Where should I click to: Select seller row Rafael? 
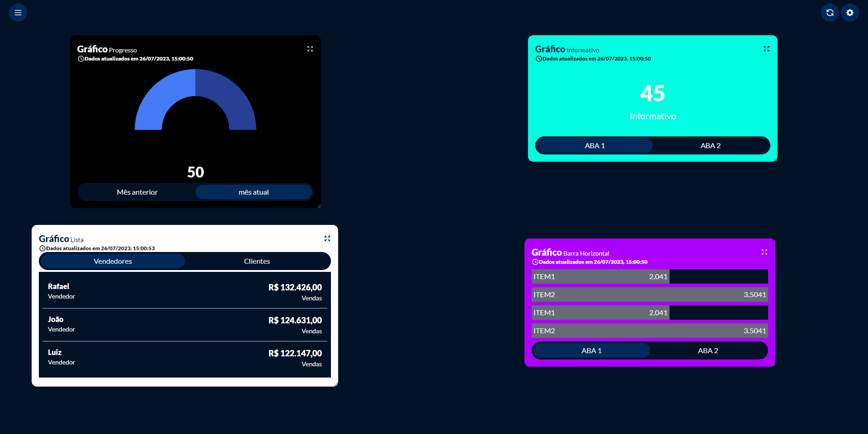[185, 292]
